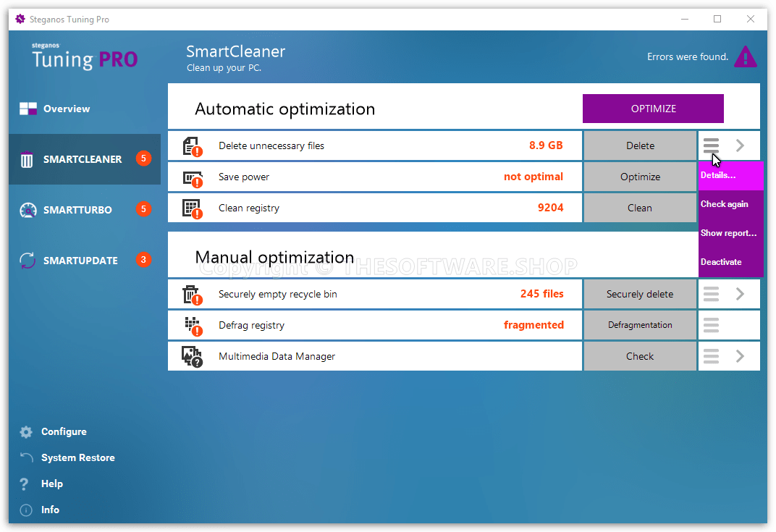
Task: Click the Multimedia Data Manager icon
Action: point(192,357)
